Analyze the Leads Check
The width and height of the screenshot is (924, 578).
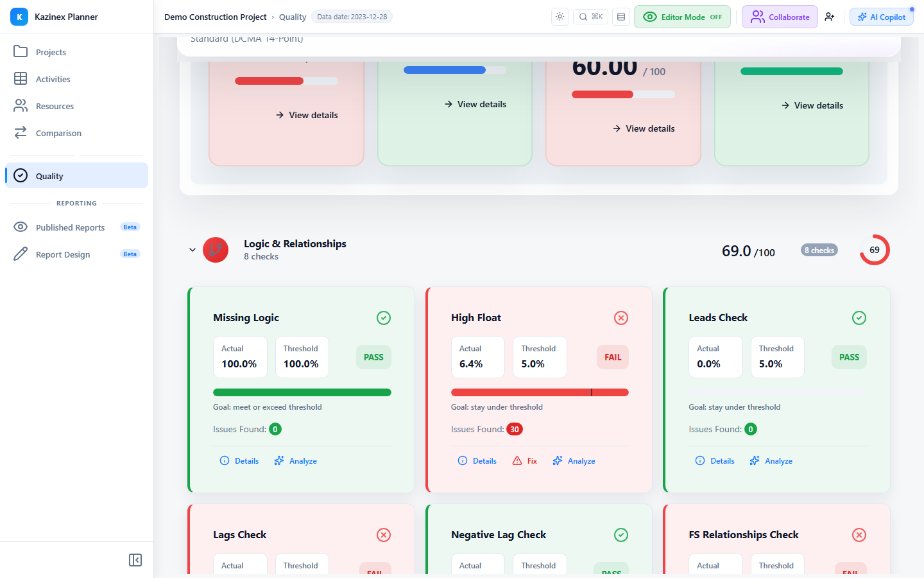[771, 460]
